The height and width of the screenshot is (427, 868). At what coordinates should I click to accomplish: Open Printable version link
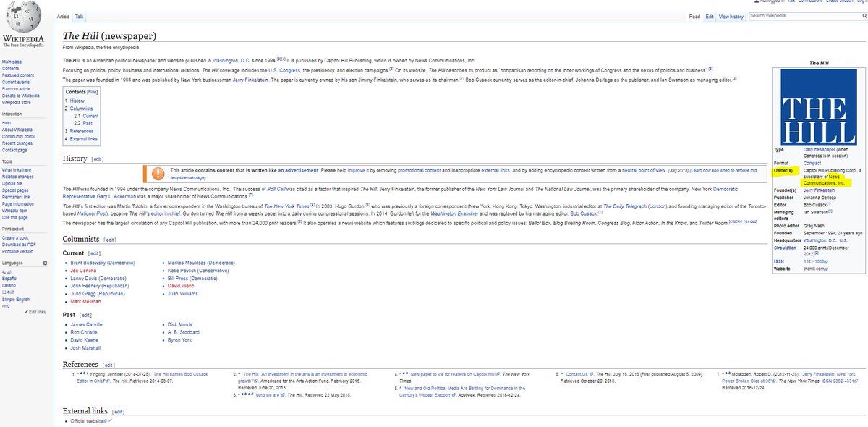point(18,251)
